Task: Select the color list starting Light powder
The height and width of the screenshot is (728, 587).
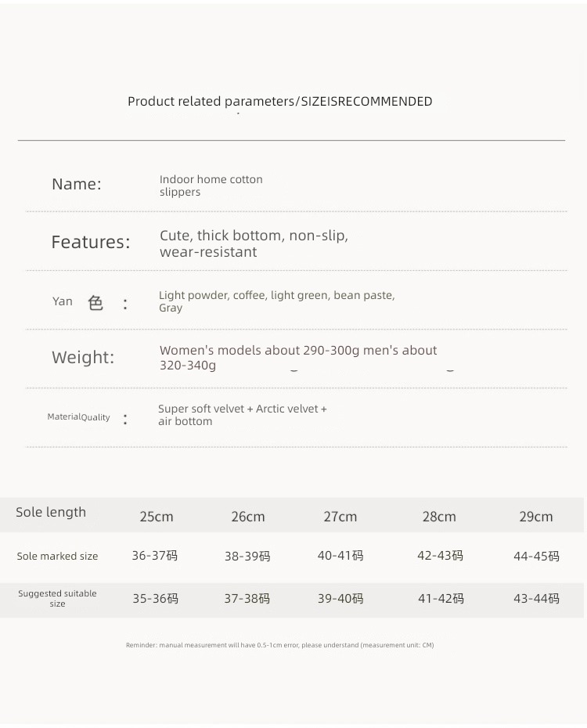Action: tap(277, 301)
